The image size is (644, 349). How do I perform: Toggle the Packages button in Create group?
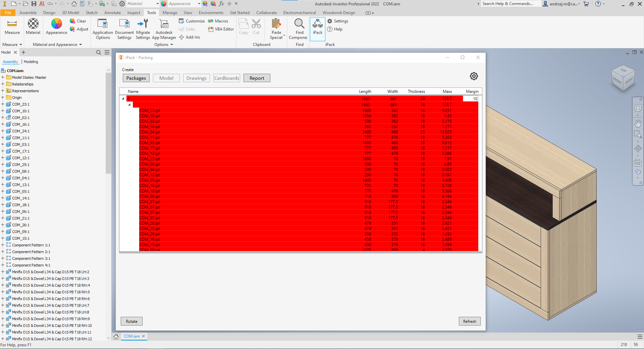[x=136, y=78]
